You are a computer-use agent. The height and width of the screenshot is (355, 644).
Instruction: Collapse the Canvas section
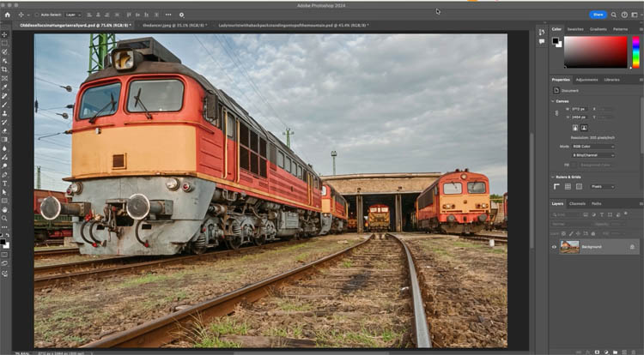[x=554, y=101]
